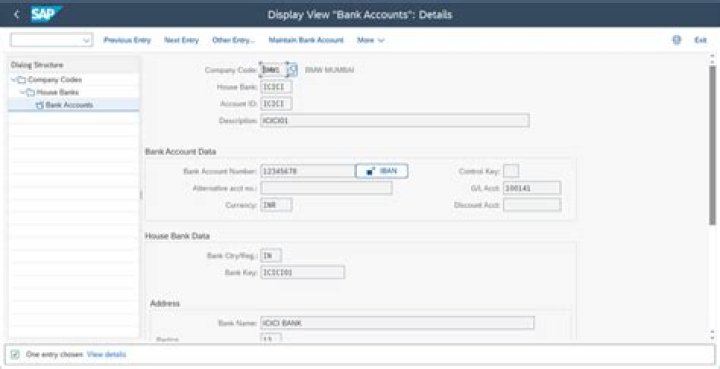Screen dimensions: 720x369
Task: Click the Currency field
Action: tap(276, 205)
